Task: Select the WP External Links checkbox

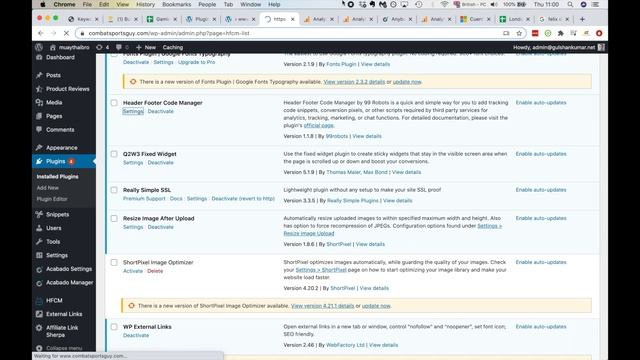Action: 114,327
